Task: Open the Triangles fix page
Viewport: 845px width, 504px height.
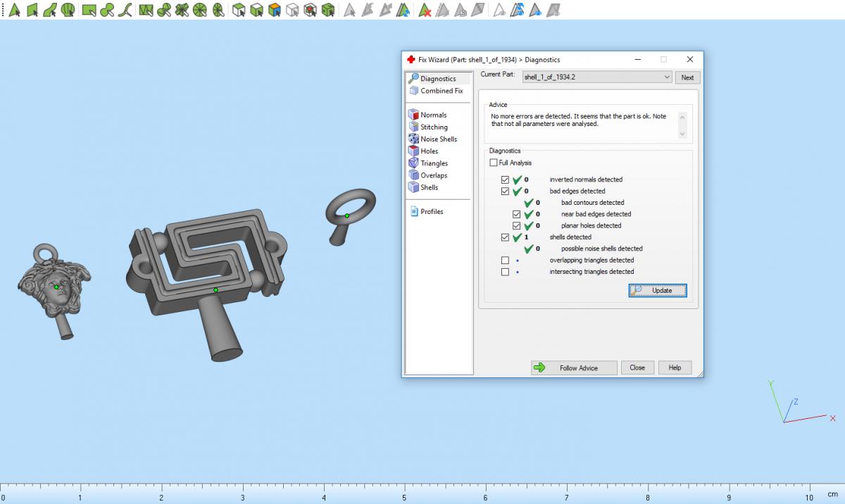Action: point(434,163)
